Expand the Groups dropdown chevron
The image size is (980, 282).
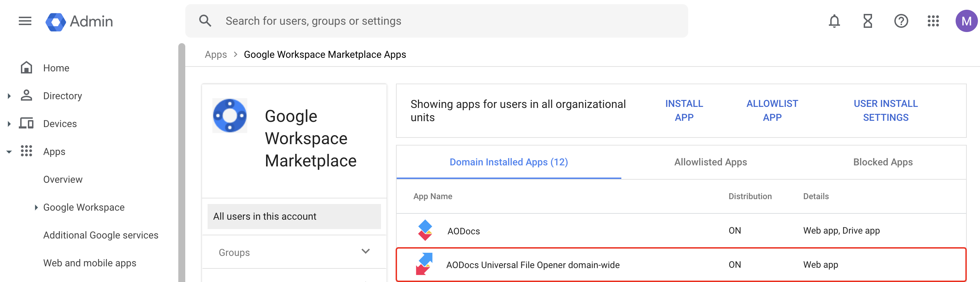click(x=366, y=251)
